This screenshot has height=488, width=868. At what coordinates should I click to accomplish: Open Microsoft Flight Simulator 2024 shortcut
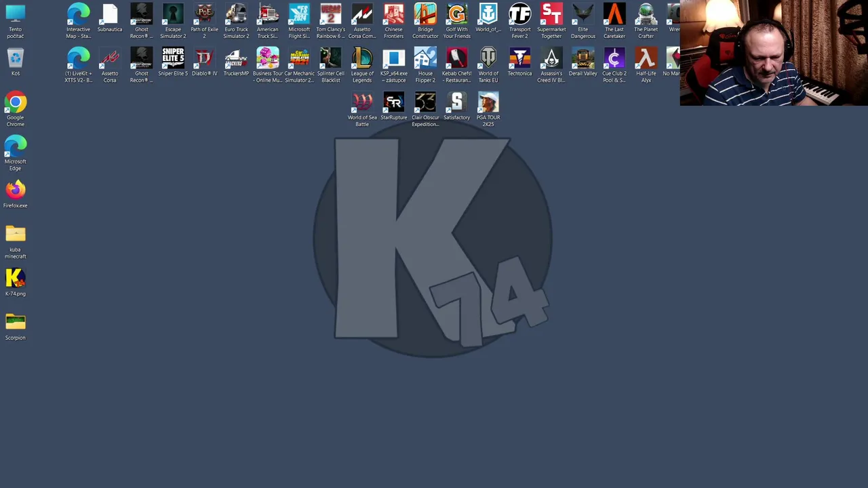tap(299, 20)
